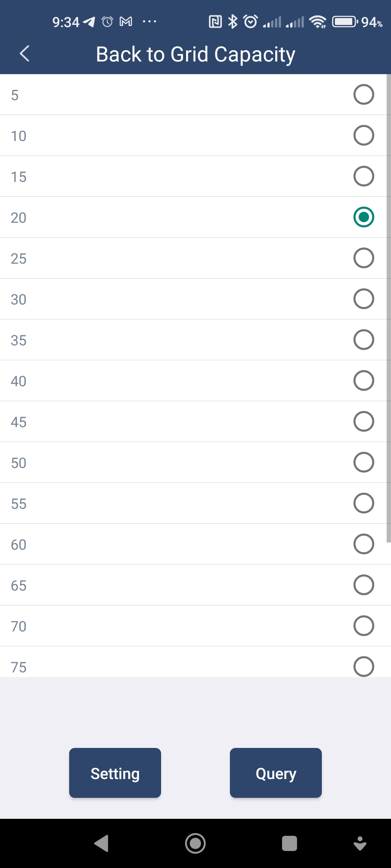
Task: Choose the 50 option radio button
Action: tap(363, 462)
